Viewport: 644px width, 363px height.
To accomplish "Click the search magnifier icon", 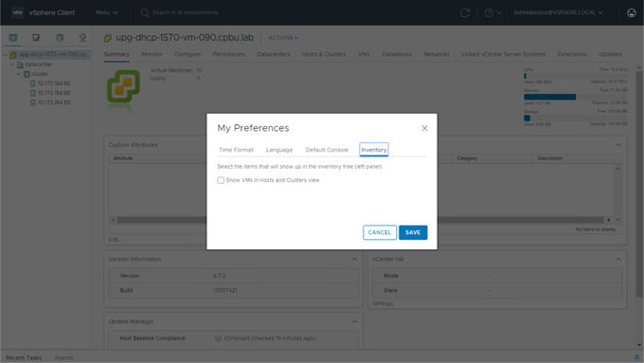I will point(145,12).
